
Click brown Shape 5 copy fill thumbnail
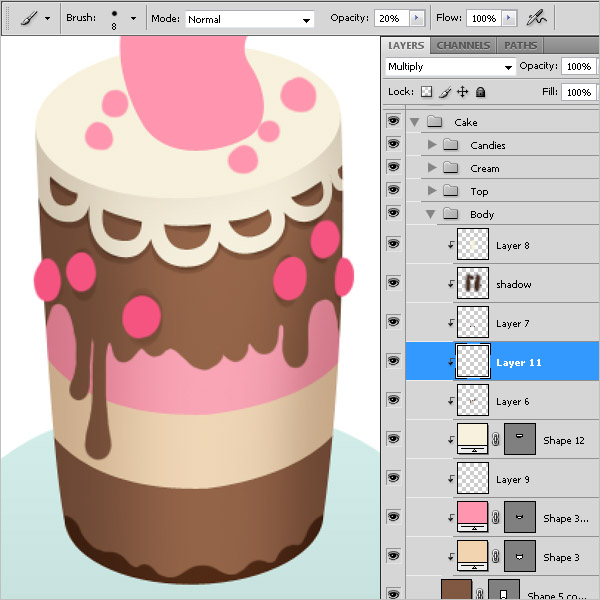pyautogui.click(x=457, y=590)
